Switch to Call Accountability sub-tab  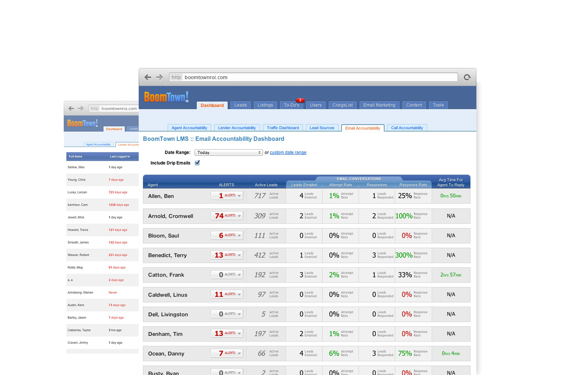pyautogui.click(x=407, y=128)
